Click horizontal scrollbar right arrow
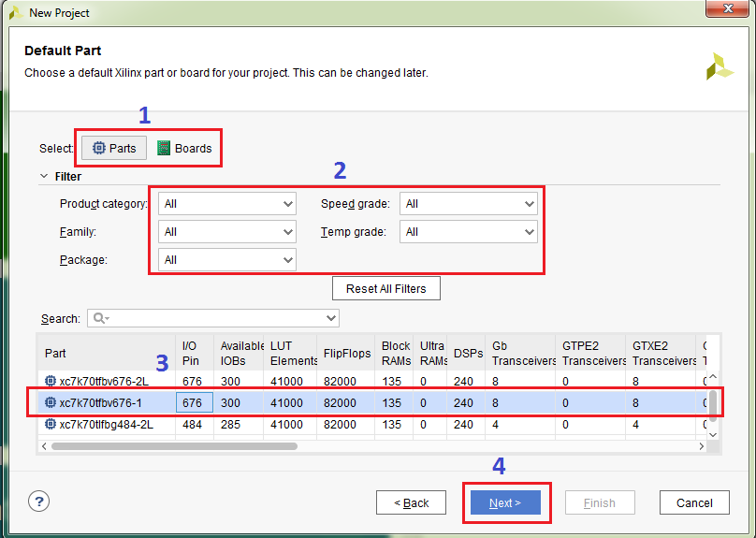 point(701,446)
